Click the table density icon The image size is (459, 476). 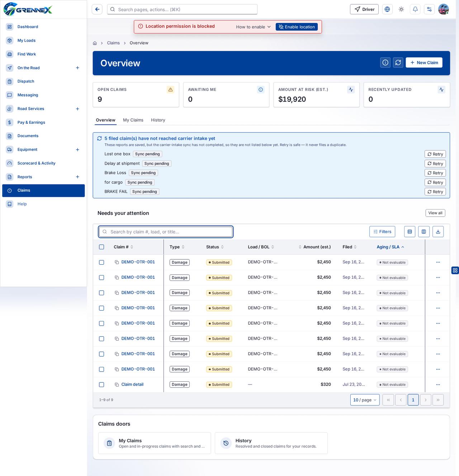tap(410, 232)
